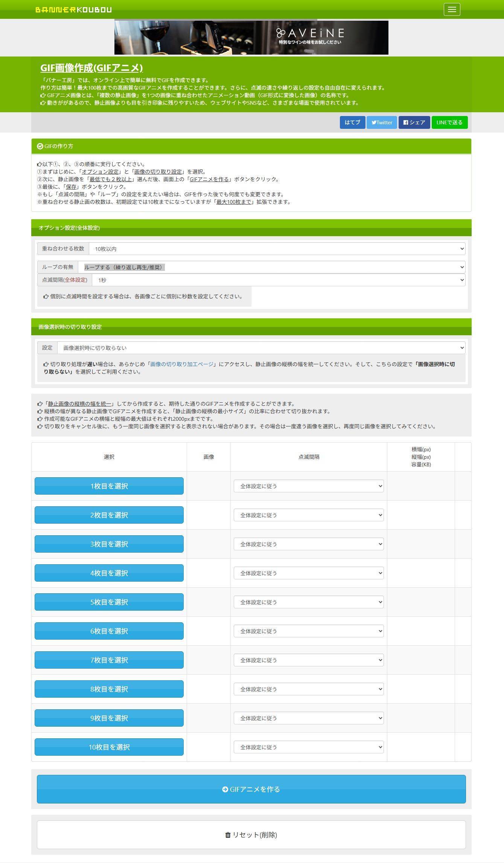The width and height of the screenshot is (504, 863).
Task: Click the Banner Koubou logo
Action: pyautogui.click(x=73, y=10)
